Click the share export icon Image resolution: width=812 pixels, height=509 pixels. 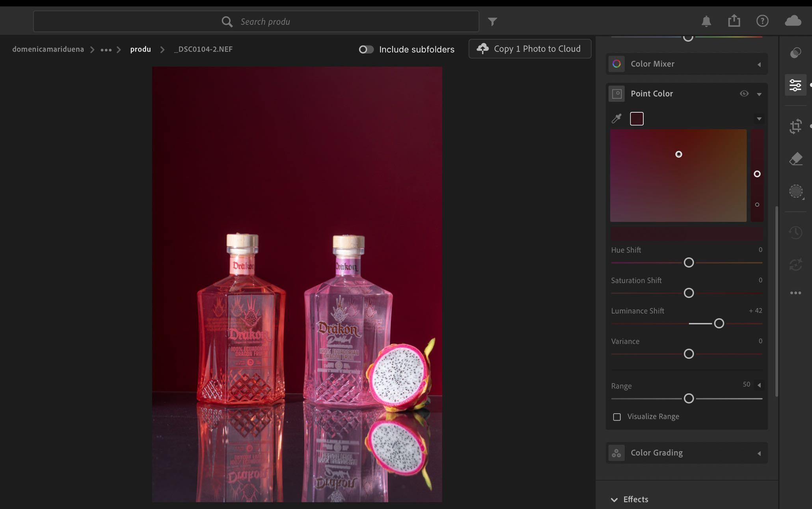734,21
